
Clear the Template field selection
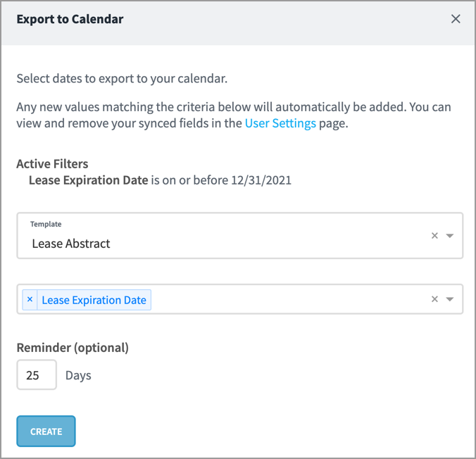point(434,236)
